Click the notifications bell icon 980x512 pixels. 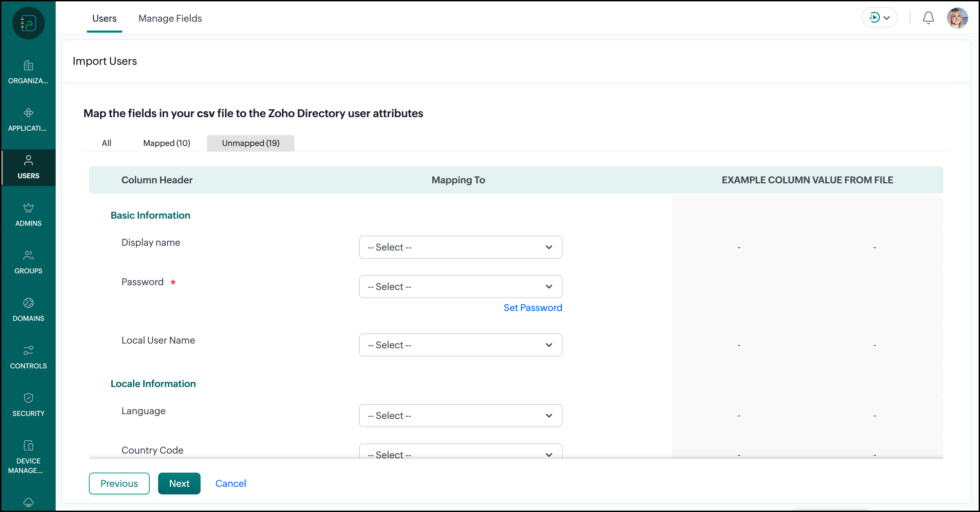coord(928,18)
